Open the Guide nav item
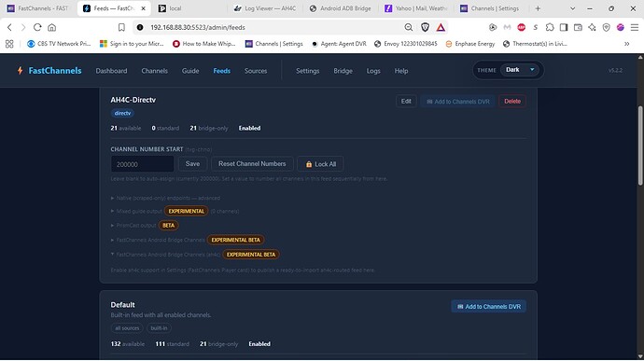Viewport: 644px width, 361px height. coord(190,71)
